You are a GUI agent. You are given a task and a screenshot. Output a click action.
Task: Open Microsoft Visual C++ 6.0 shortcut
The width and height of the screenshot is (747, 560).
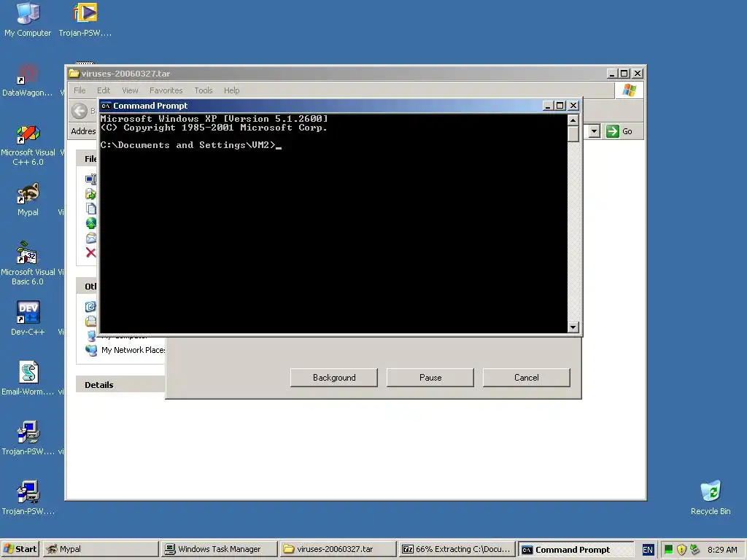28,145
